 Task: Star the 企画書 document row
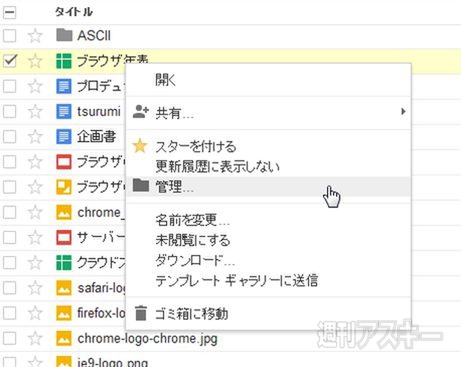(35, 136)
